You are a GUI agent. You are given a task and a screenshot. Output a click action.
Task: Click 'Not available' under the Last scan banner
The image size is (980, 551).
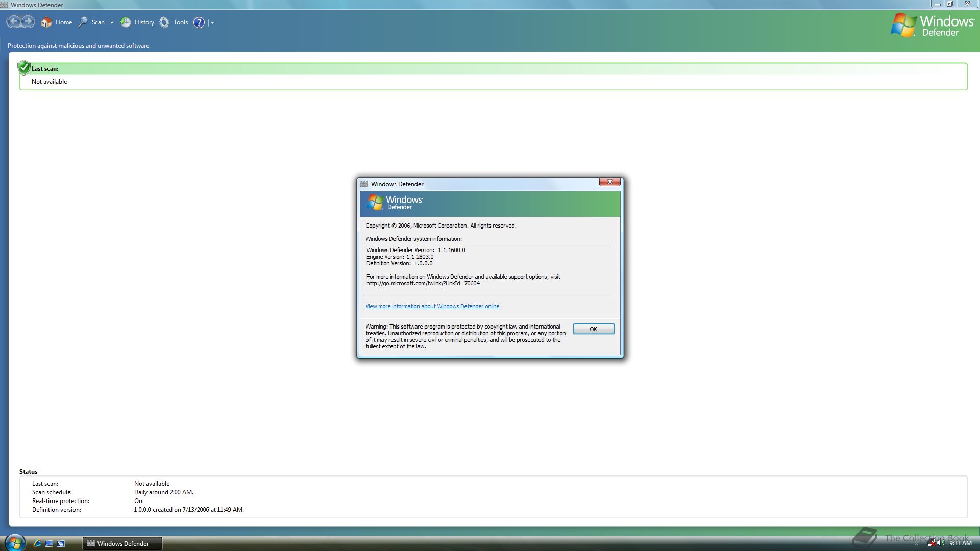(x=49, y=82)
